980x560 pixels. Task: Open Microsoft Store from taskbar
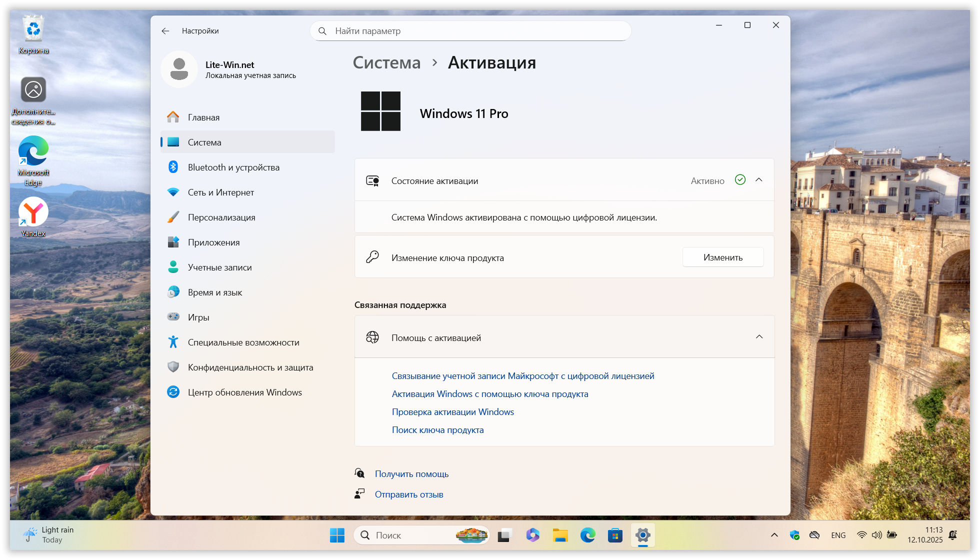(x=615, y=535)
